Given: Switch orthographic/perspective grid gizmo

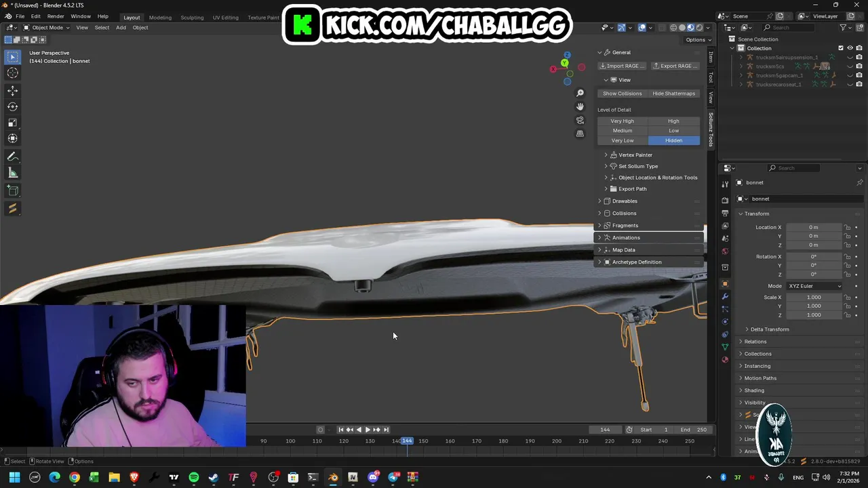Looking at the screenshot, I should pyautogui.click(x=580, y=134).
